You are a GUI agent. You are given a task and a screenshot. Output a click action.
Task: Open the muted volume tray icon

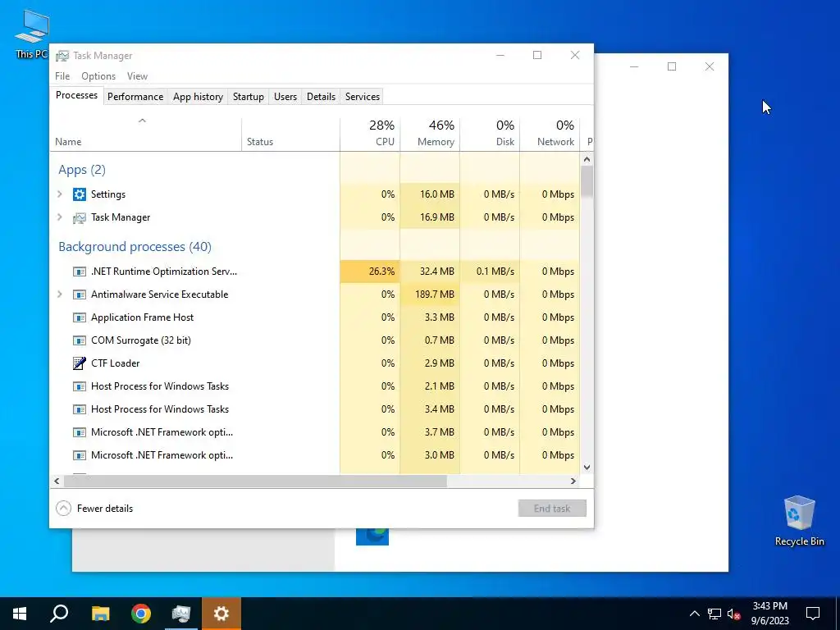pyautogui.click(x=734, y=614)
